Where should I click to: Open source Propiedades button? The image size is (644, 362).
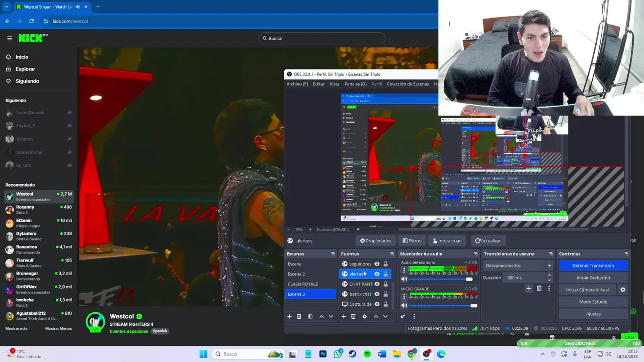375,241
